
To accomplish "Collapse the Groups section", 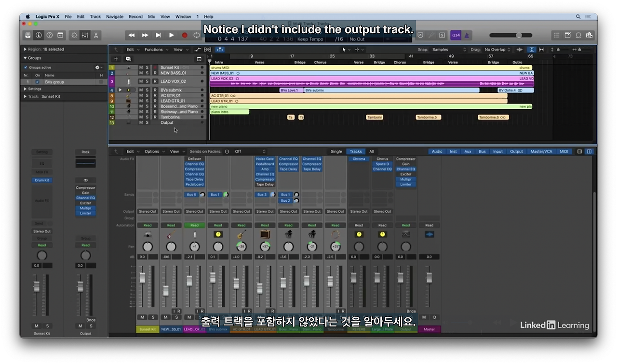I will pyautogui.click(x=25, y=58).
